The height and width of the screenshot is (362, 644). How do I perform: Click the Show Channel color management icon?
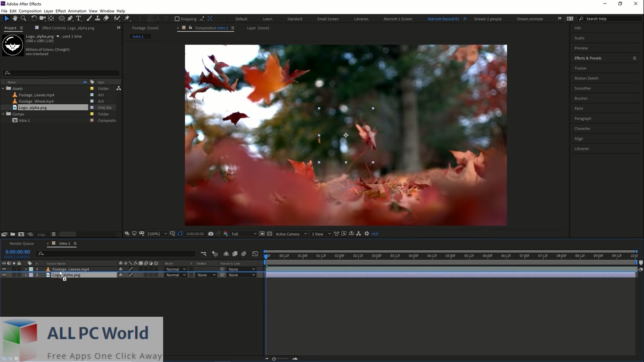pos(225,234)
